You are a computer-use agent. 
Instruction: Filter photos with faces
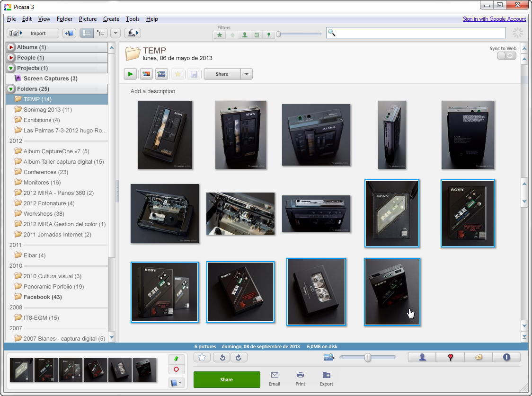pos(244,35)
